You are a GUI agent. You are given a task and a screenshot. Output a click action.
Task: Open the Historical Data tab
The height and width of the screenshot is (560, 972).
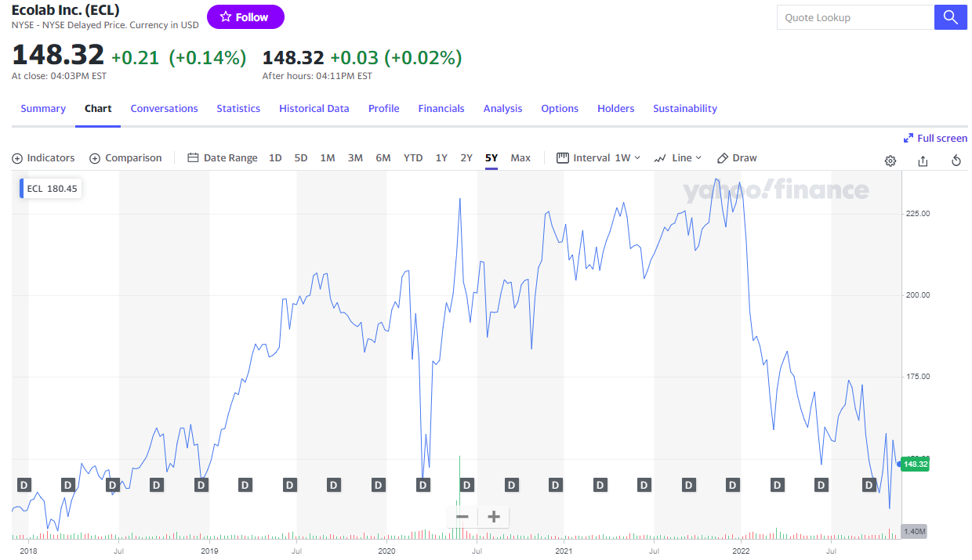point(314,109)
